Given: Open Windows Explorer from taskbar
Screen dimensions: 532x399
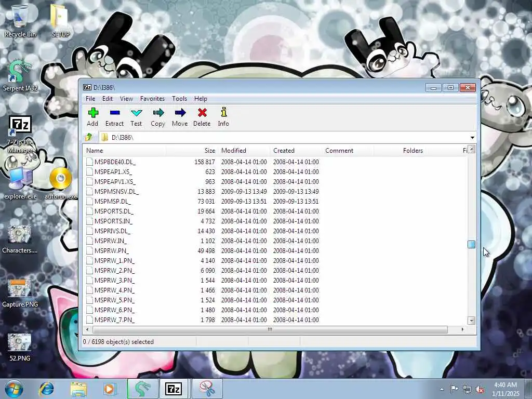Looking at the screenshot, I should coord(79,389).
